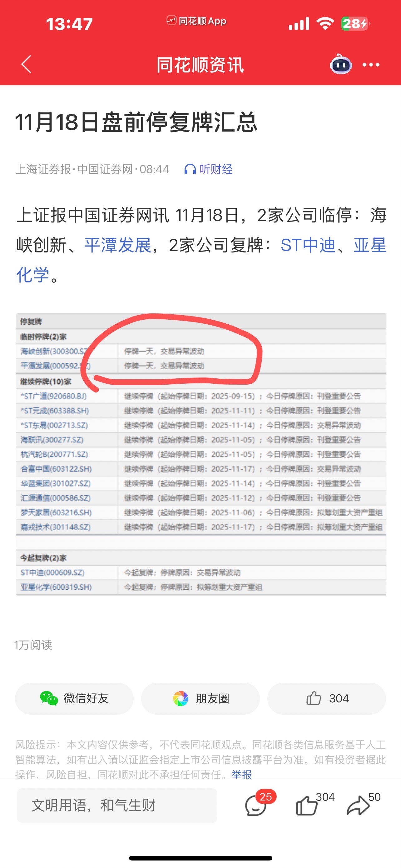Tap the *ST广道(920680.BJ) table row
The image size is (401, 868).
pyautogui.click(x=201, y=396)
